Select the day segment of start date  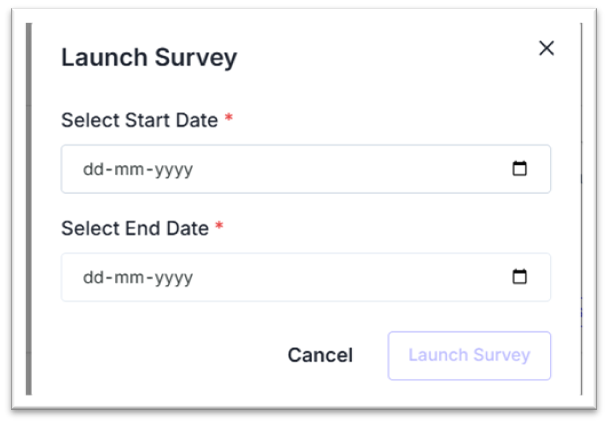[x=92, y=169]
